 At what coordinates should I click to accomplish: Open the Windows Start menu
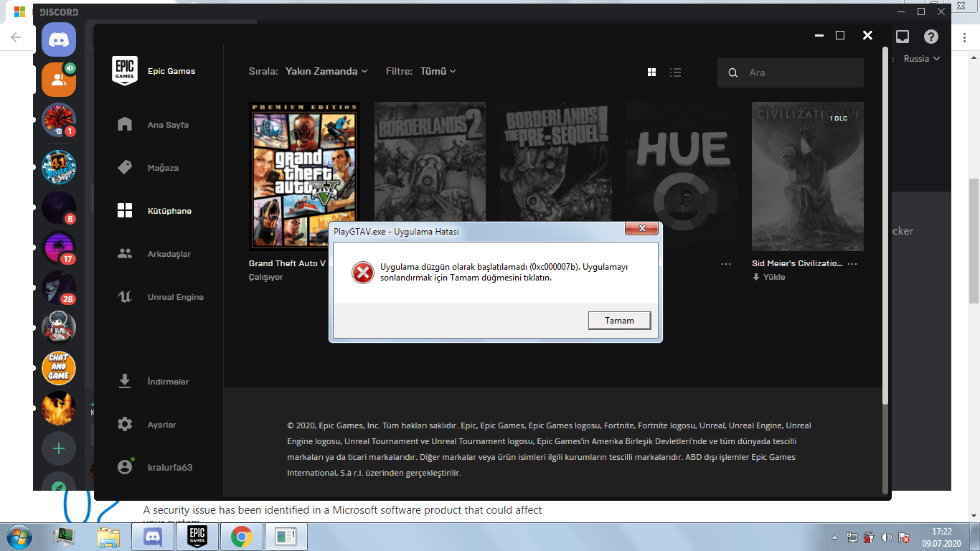(x=17, y=536)
